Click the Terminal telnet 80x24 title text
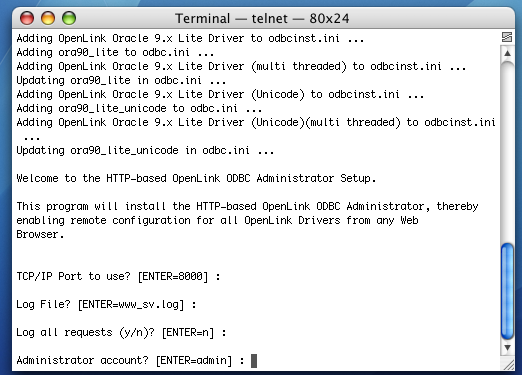The width and height of the screenshot is (522, 375). coord(262,18)
